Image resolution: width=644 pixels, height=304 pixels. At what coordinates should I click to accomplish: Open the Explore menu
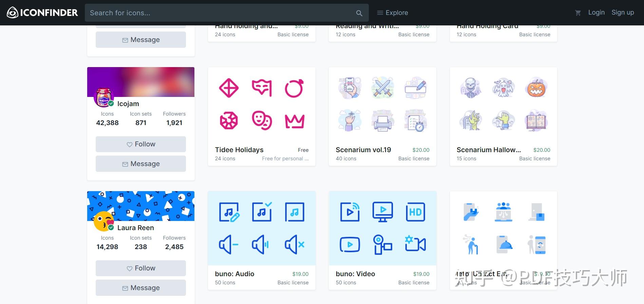[393, 13]
